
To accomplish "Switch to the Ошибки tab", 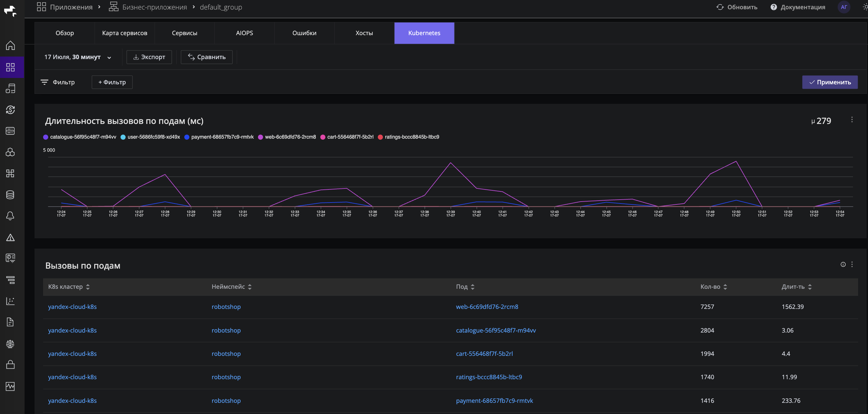I will click(304, 33).
